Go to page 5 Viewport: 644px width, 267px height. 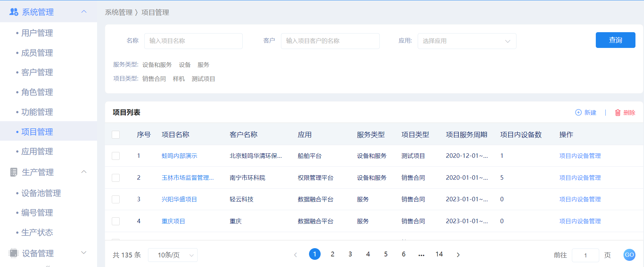pos(386,254)
